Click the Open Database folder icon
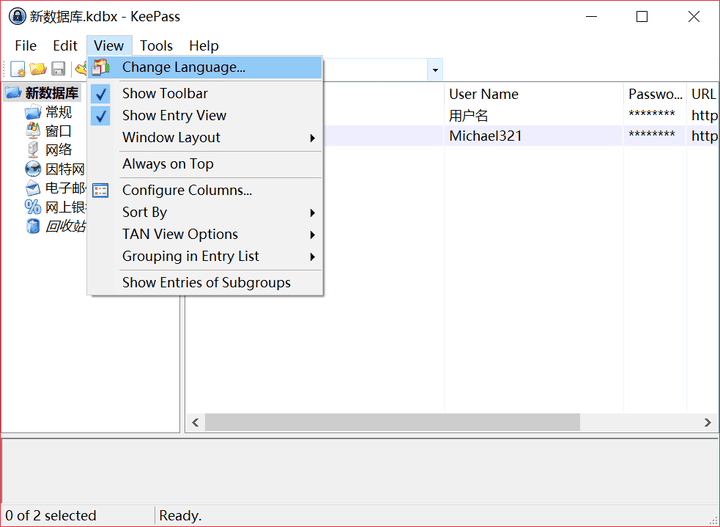720x527 pixels. (x=38, y=69)
